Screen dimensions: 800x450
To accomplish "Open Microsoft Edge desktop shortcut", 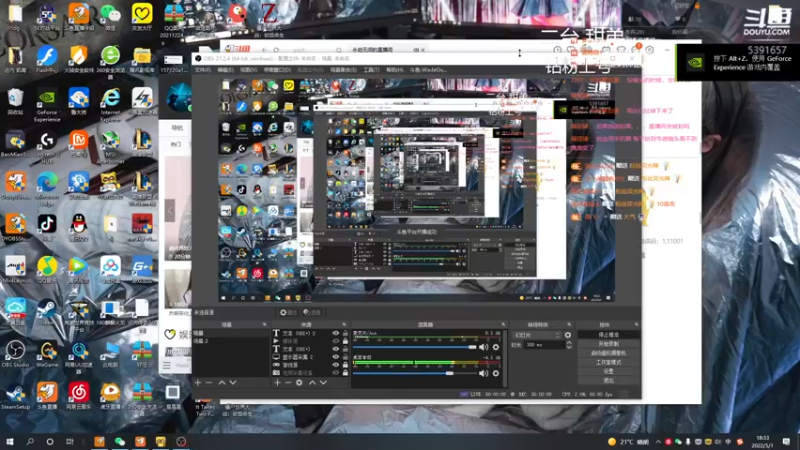I will point(47,184).
